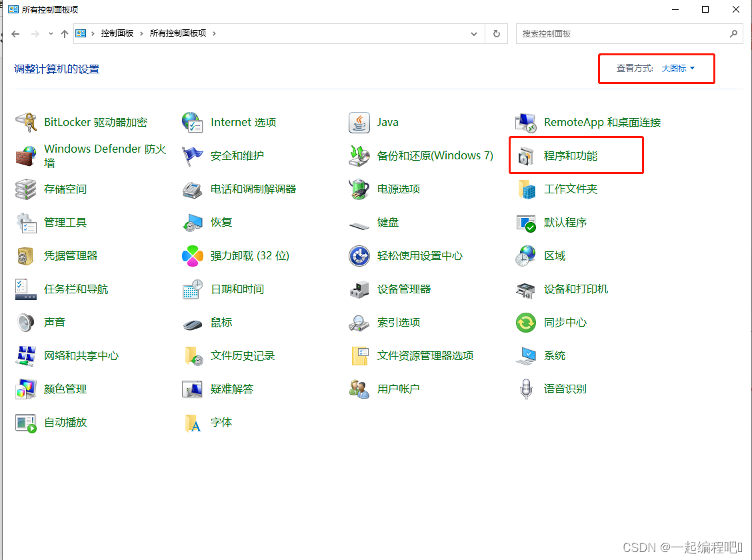This screenshot has height=560, width=752.
Task: Click the 网络和共享中心 text link
Action: click(x=81, y=356)
